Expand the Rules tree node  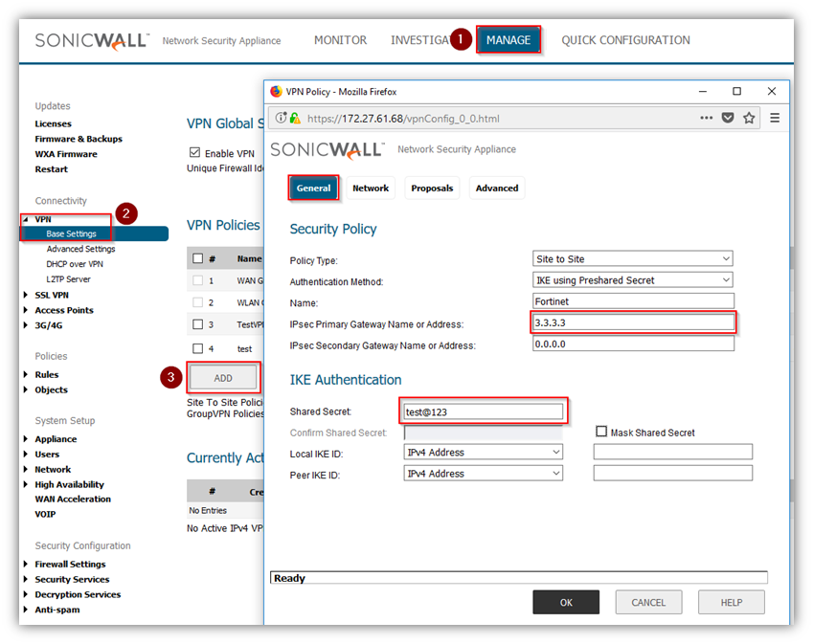tap(26, 374)
